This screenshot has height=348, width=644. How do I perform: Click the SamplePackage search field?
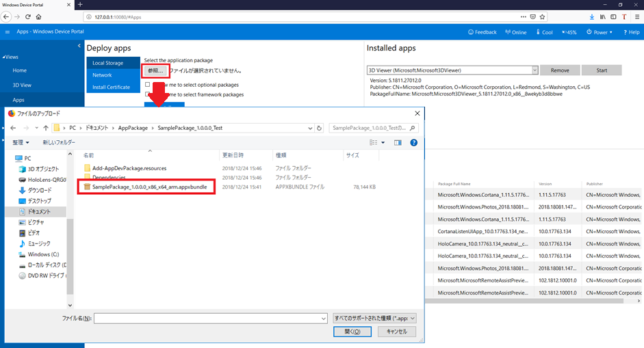(x=374, y=128)
